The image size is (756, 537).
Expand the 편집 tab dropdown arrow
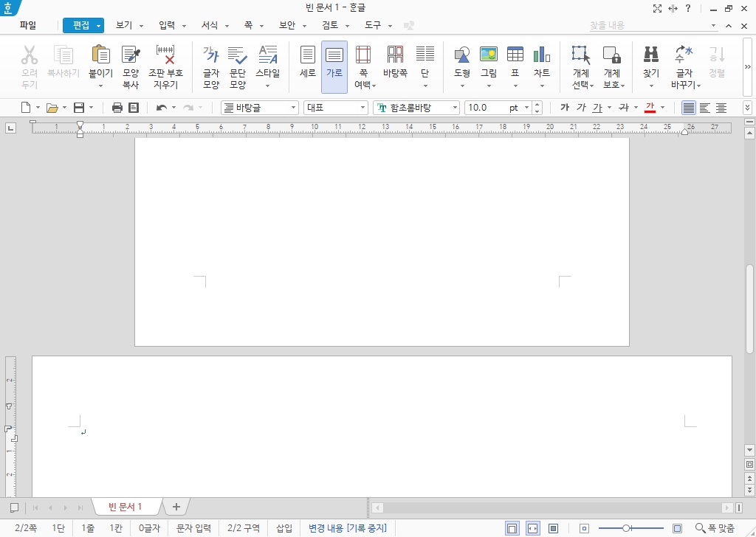pyautogui.click(x=98, y=26)
